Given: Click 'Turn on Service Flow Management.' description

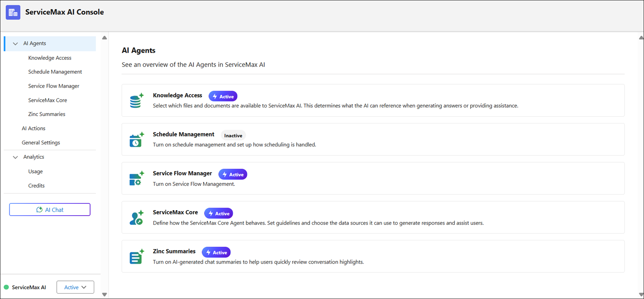Looking at the screenshot, I should [x=194, y=184].
